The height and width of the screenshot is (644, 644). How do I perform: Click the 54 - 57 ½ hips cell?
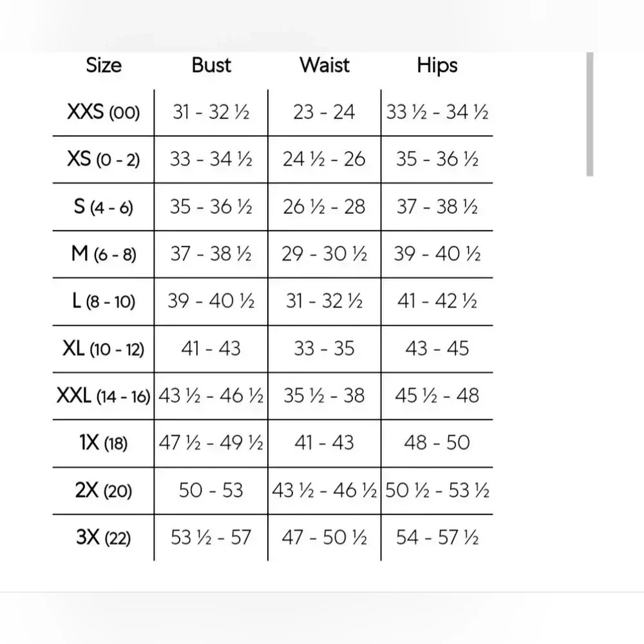click(437, 537)
